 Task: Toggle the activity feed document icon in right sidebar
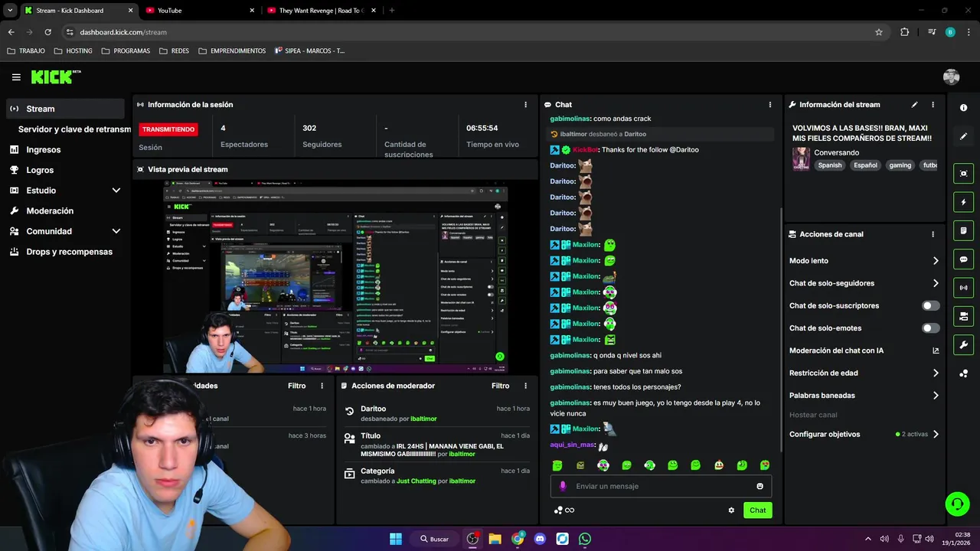point(963,230)
